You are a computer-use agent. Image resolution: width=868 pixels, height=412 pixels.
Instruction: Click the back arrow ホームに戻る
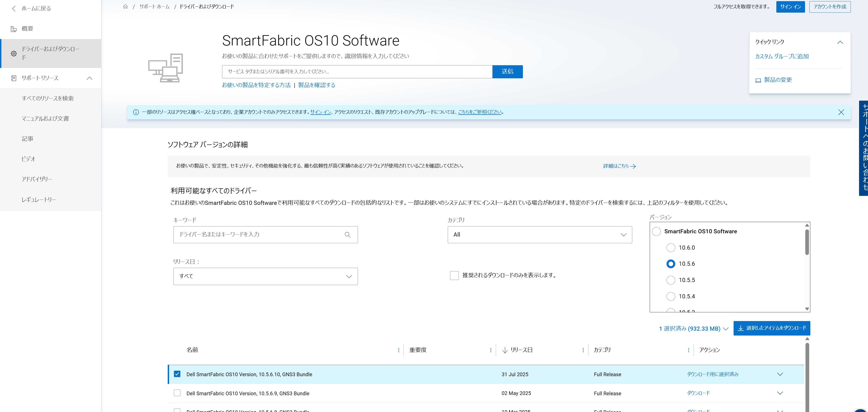coord(14,8)
